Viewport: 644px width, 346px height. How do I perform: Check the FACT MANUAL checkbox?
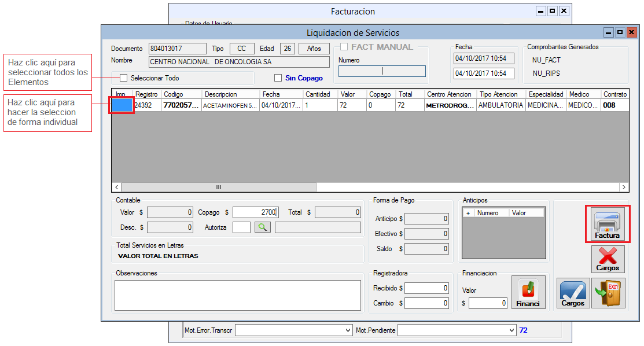coord(344,47)
